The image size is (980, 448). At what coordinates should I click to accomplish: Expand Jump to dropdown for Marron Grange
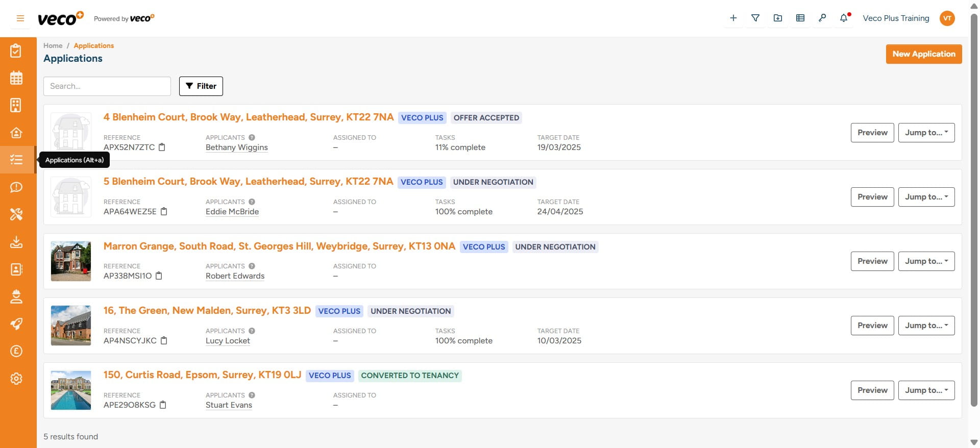pyautogui.click(x=926, y=261)
